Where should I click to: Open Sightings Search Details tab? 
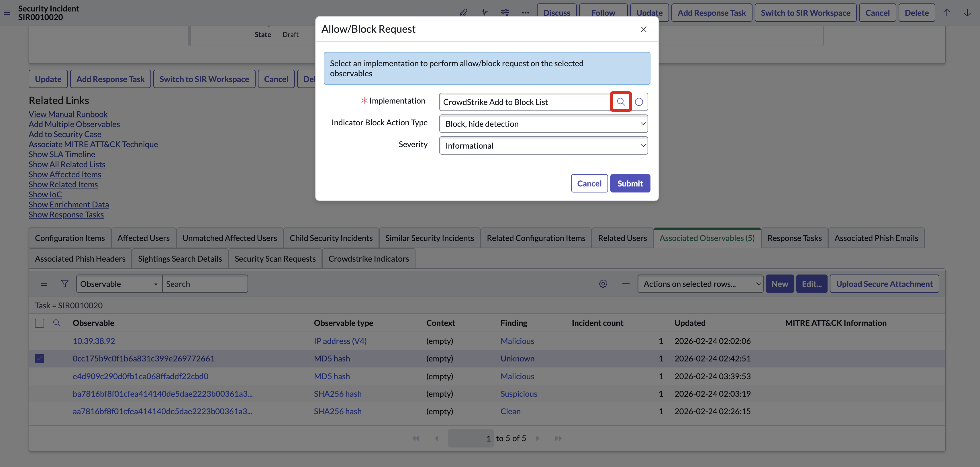[180, 259]
